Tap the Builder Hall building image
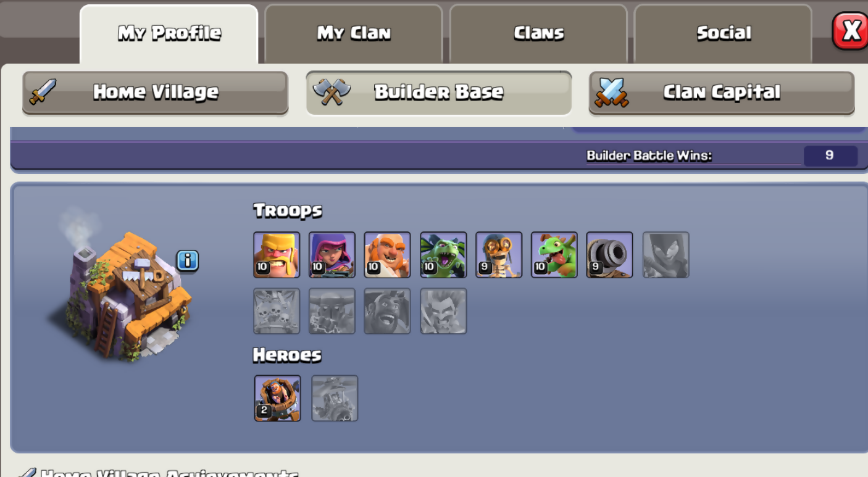This screenshot has height=477, width=868. coord(119,290)
